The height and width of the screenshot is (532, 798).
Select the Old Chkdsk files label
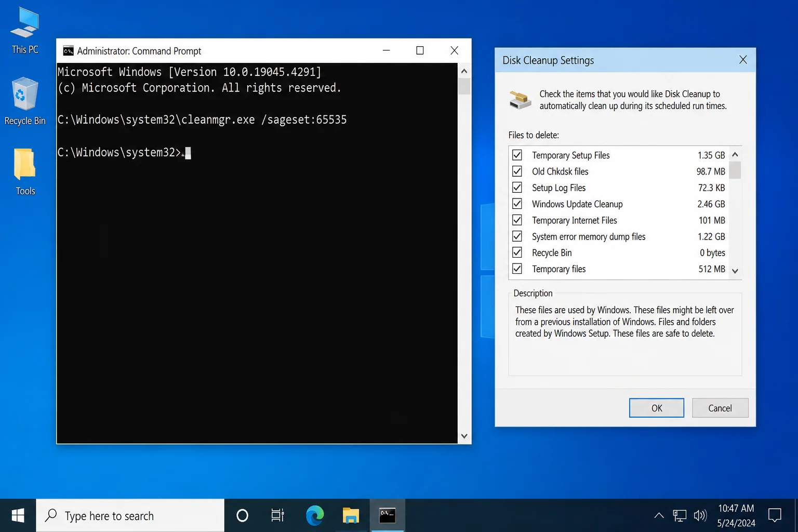pos(560,171)
